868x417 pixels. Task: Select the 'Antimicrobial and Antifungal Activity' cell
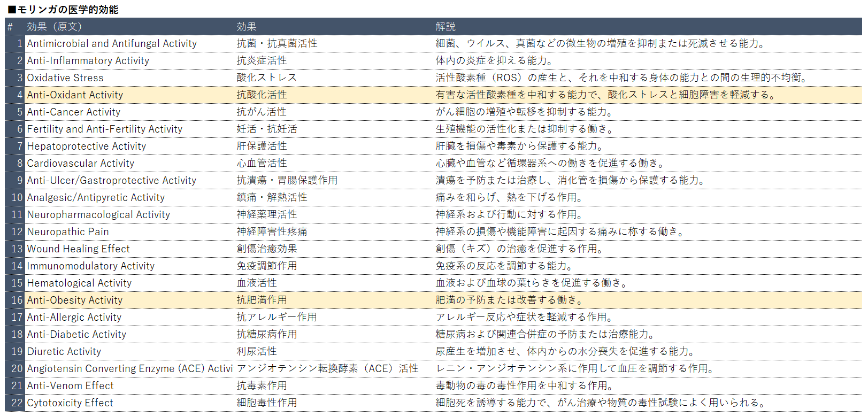pyautogui.click(x=130, y=44)
